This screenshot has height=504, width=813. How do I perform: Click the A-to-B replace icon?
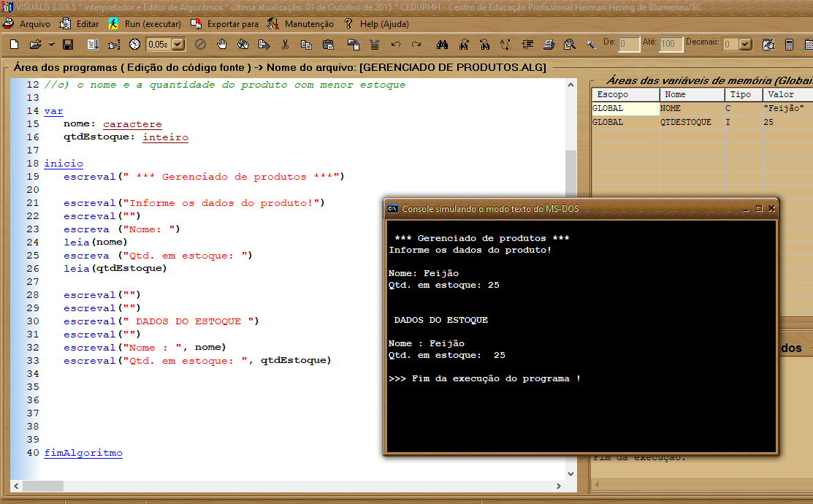click(x=505, y=45)
